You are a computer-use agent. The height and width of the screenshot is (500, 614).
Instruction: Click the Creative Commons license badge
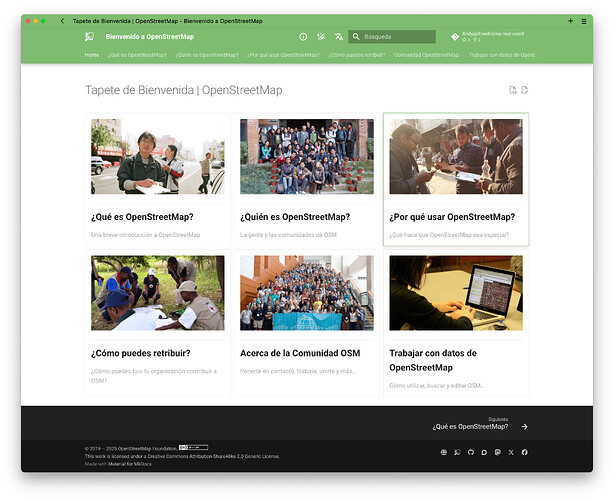[x=193, y=447]
